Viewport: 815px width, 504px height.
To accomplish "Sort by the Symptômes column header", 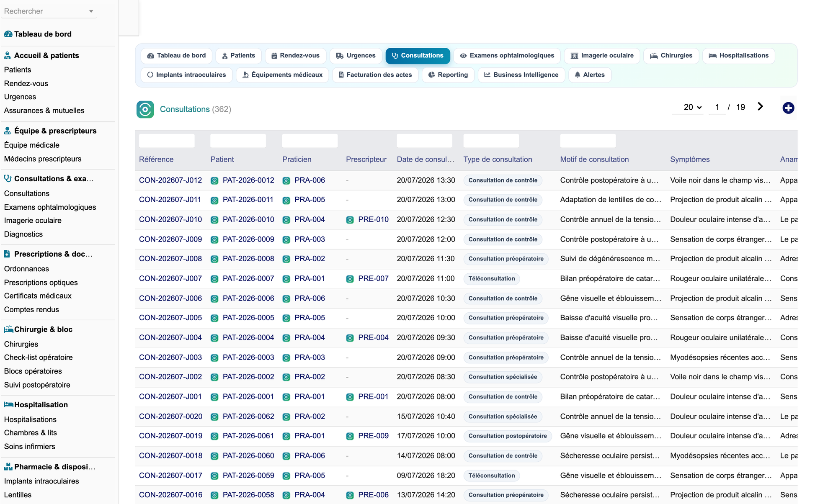I will [690, 159].
